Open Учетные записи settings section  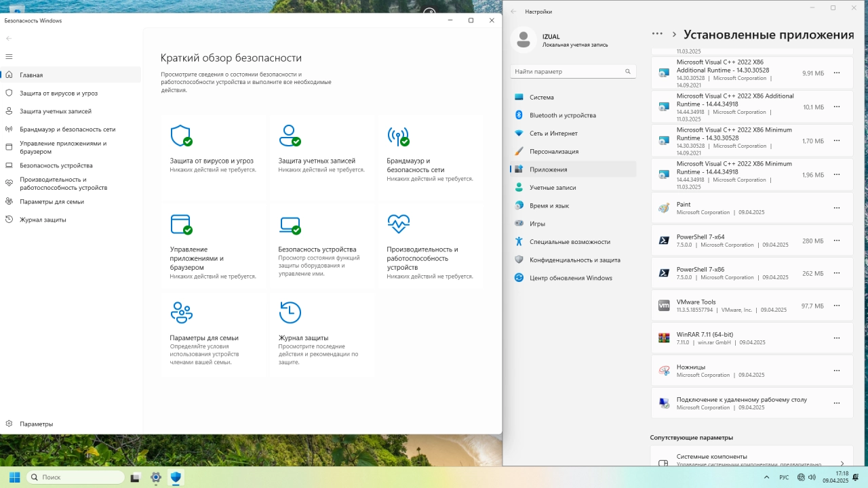(573, 188)
